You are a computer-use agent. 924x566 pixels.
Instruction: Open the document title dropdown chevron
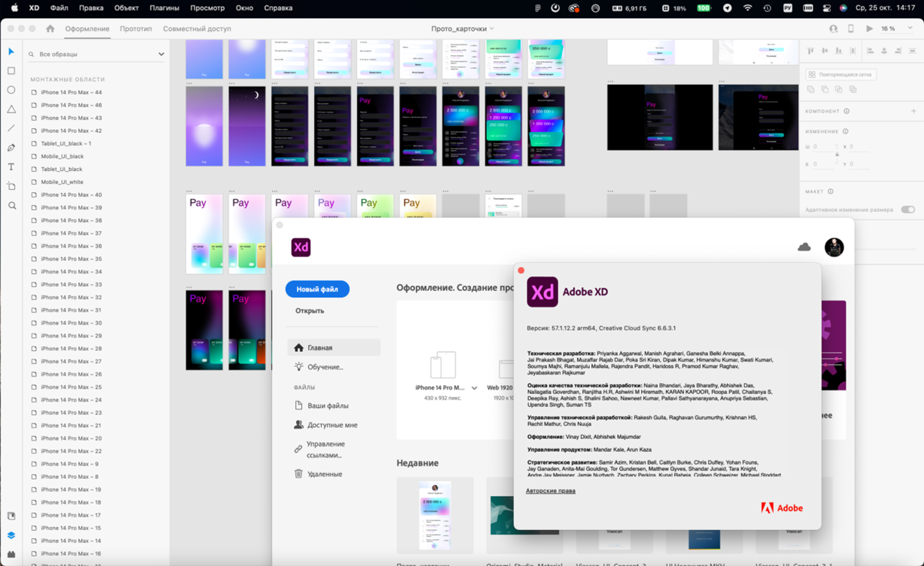tap(492, 28)
